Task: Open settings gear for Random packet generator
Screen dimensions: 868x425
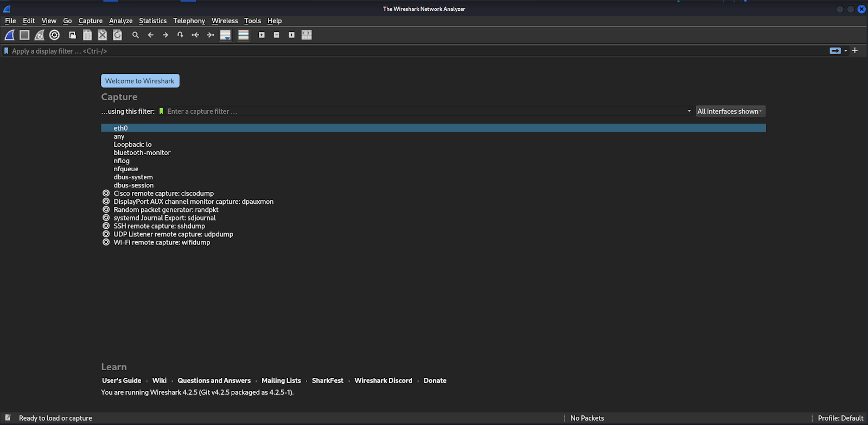Action: coord(106,209)
